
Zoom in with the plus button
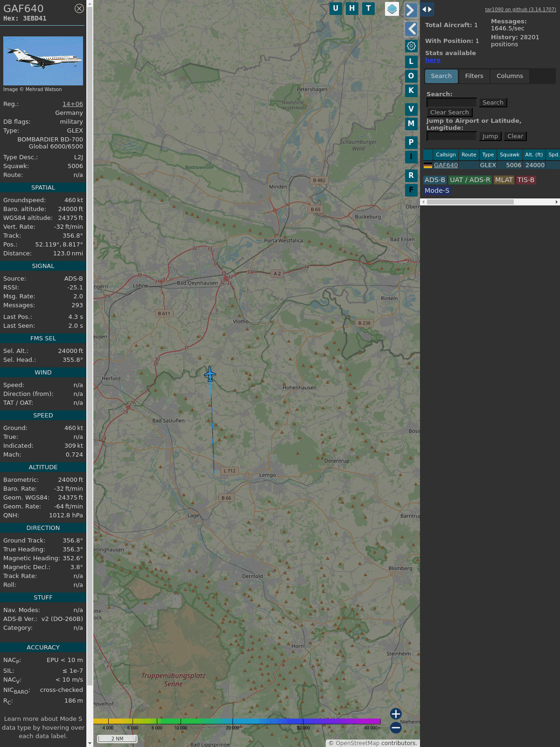pos(396,714)
